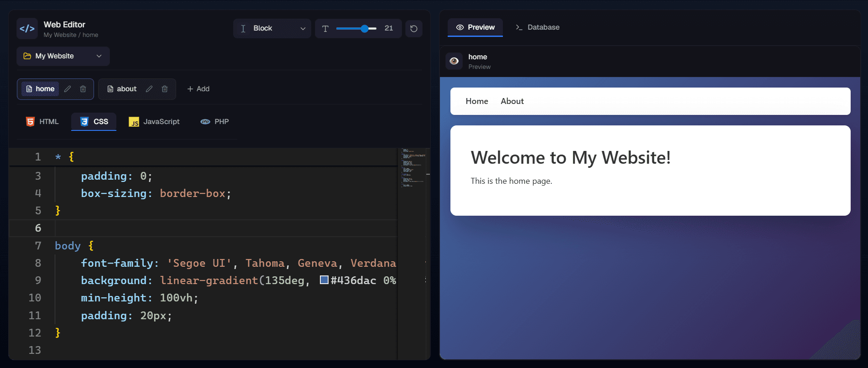The height and width of the screenshot is (368, 868).
Task: Click the Preview tab eye icon
Action: (x=460, y=27)
